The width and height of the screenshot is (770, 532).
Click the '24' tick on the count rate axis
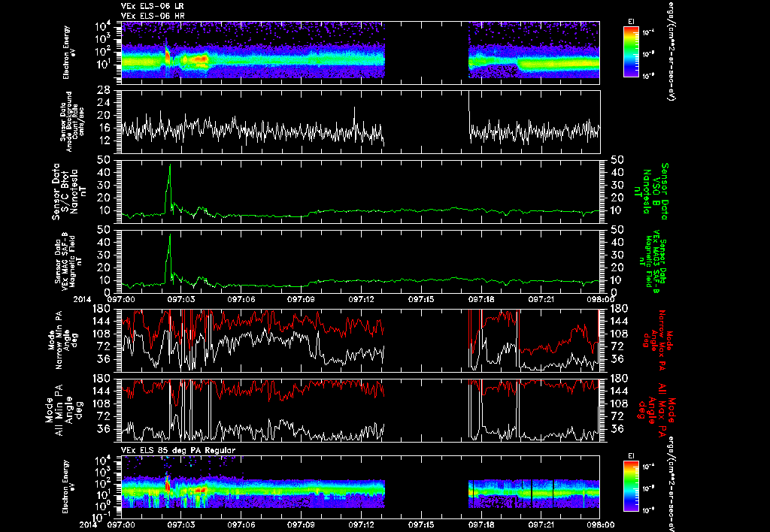coord(104,103)
